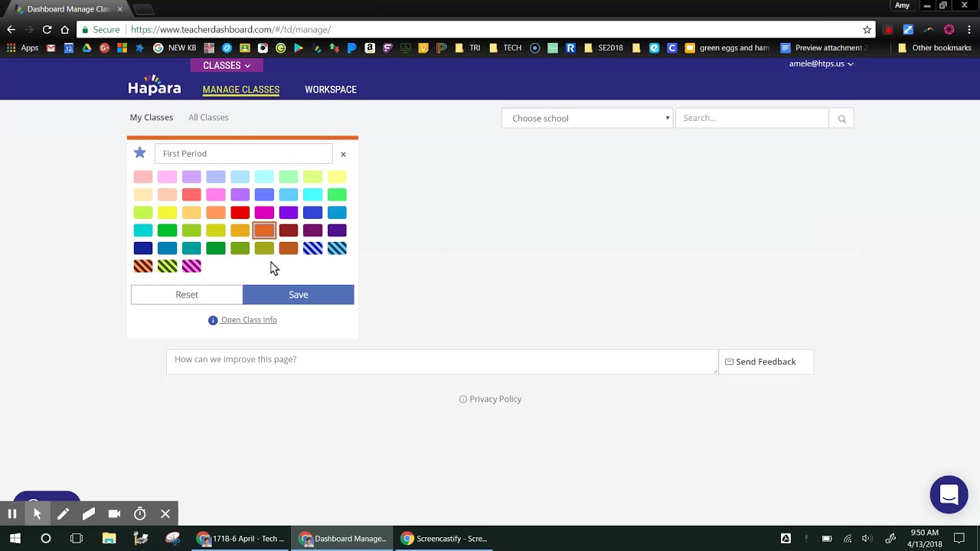Screen dimensions: 980x551
Task: Open the Other bookmarks folder
Action: [935, 47]
